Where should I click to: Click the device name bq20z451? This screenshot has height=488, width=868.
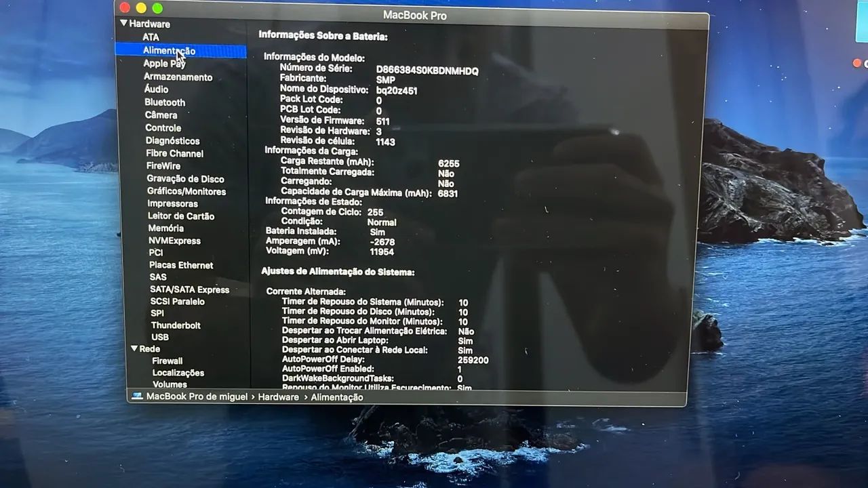(396, 90)
